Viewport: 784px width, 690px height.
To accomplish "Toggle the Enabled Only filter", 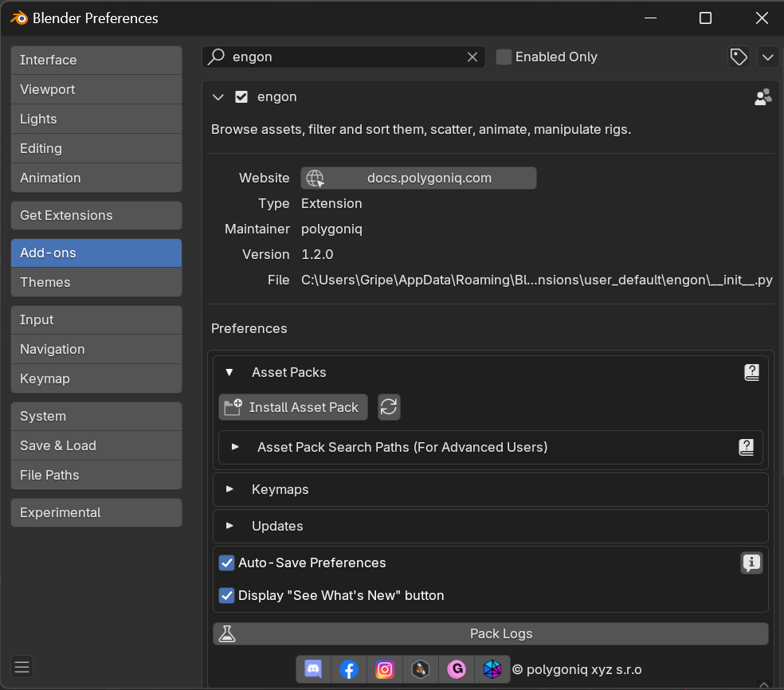I will tap(504, 57).
